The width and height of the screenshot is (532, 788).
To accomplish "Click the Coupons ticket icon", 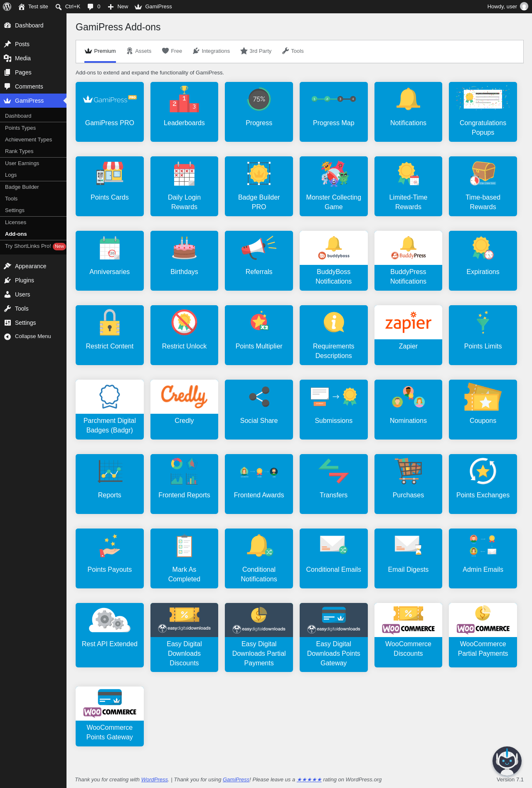I will tap(483, 397).
